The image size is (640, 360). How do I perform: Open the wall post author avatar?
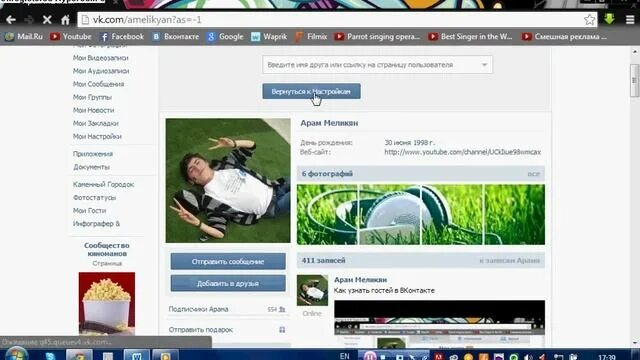click(312, 290)
